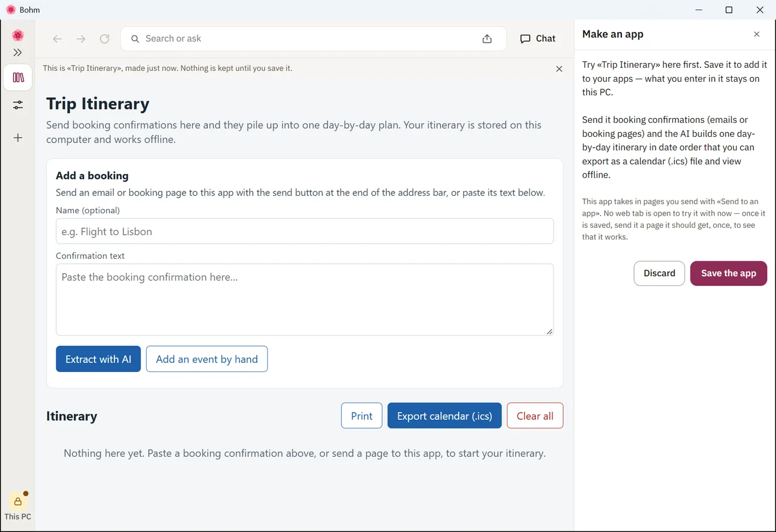This screenshot has height=532, width=776.
Task: Click Export calendar (.ics) button
Action: tap(444, 416)
